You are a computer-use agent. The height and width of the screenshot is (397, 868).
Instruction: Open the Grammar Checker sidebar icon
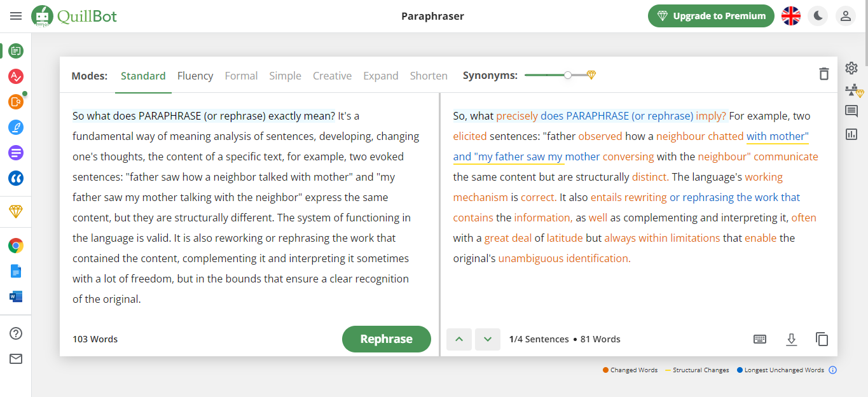16,76
